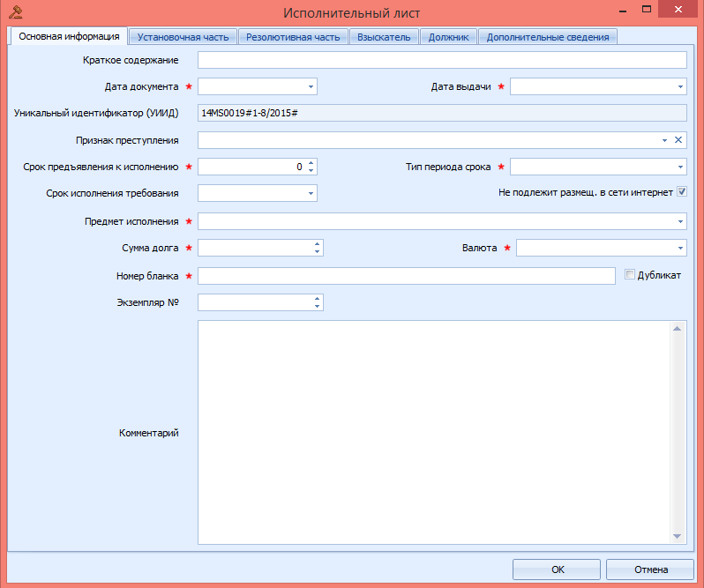Open the Дата выдачи date picker dropdown
Viewport: 704px width, 588px height.
click(x=680, y=86)
